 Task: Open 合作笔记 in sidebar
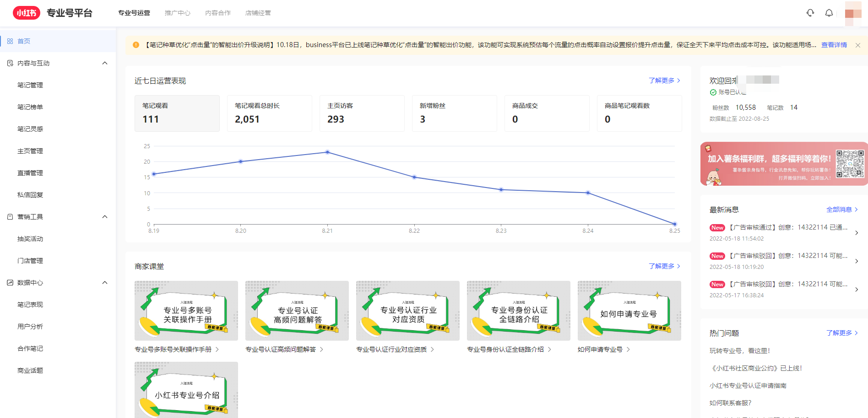click(x=30, y=348)
